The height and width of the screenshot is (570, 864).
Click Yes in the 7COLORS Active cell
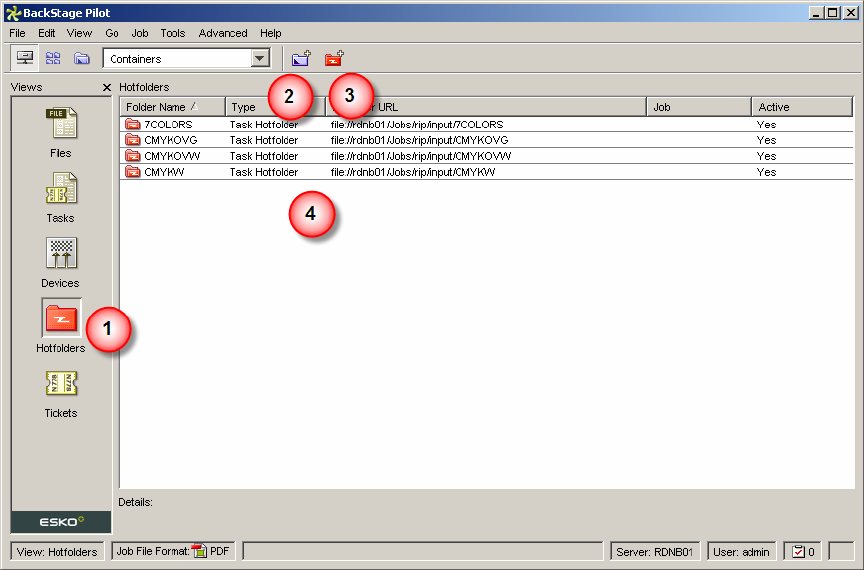click(x=766, y=125)
